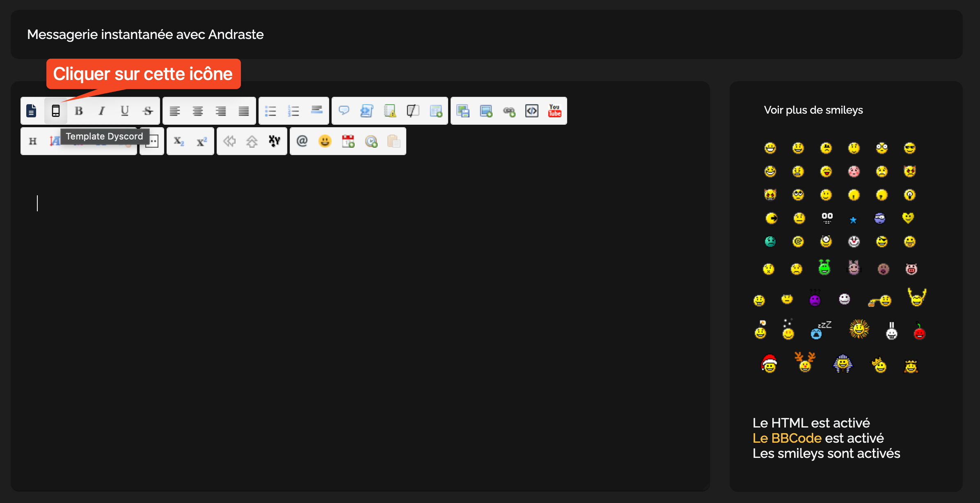Insert a quote speech bubble
The image size is (980, 503).
(344, 111)
